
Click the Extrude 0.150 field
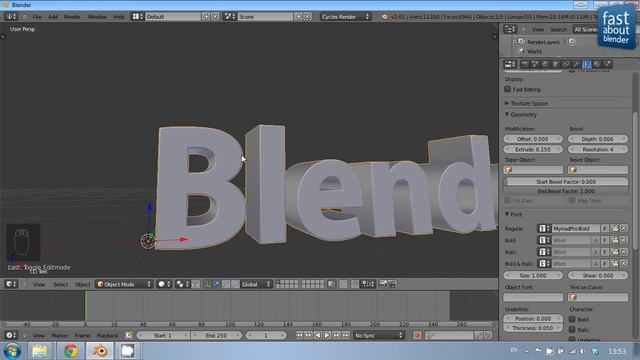click(x=533, y=149)
